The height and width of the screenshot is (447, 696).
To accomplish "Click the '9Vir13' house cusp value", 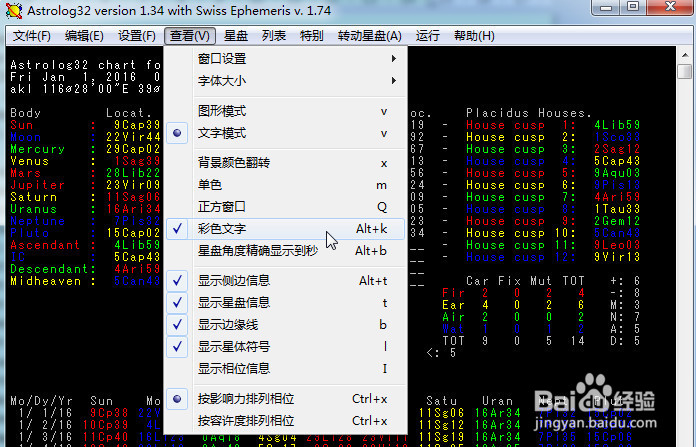I will click(617, 257).
